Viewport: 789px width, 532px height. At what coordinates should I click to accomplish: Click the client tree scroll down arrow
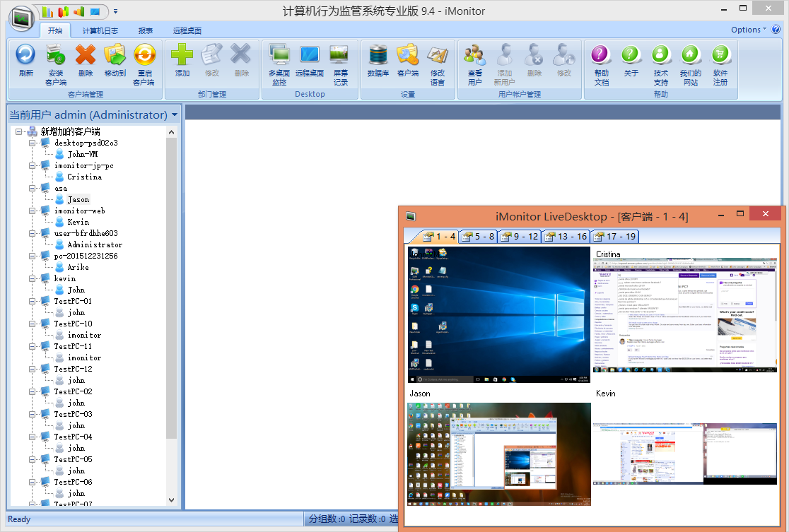[172, 500]
